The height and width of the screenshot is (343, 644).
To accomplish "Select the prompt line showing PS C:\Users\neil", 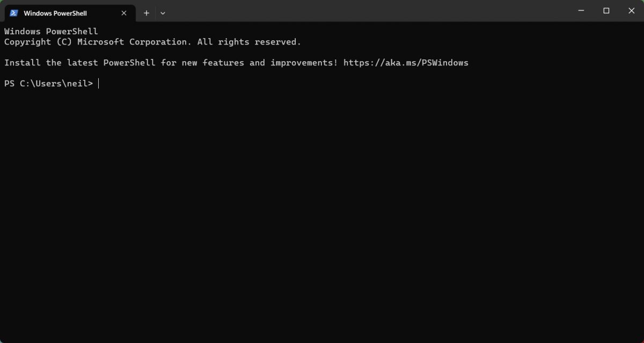I will click(x=48, y=83).
